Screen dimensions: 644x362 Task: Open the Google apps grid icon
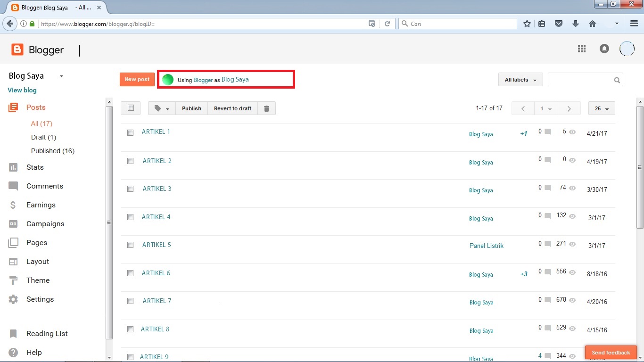pyautogui.click(x=582, y=49)
